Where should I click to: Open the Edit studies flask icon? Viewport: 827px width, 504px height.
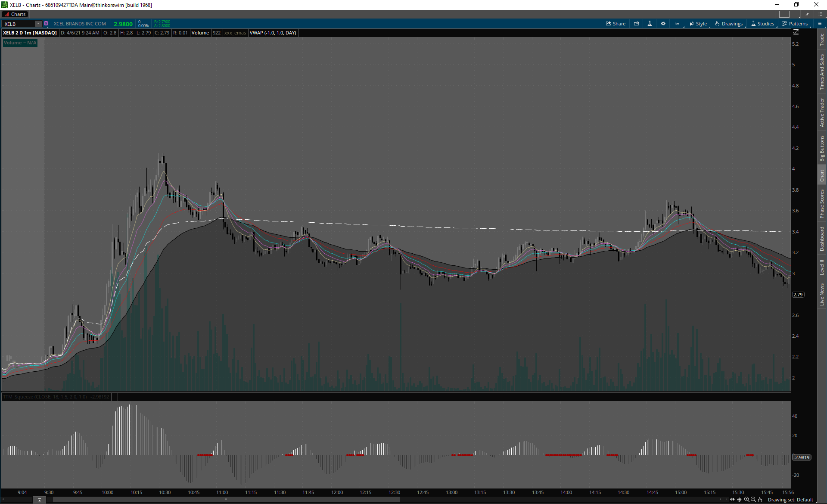(650, 24)
